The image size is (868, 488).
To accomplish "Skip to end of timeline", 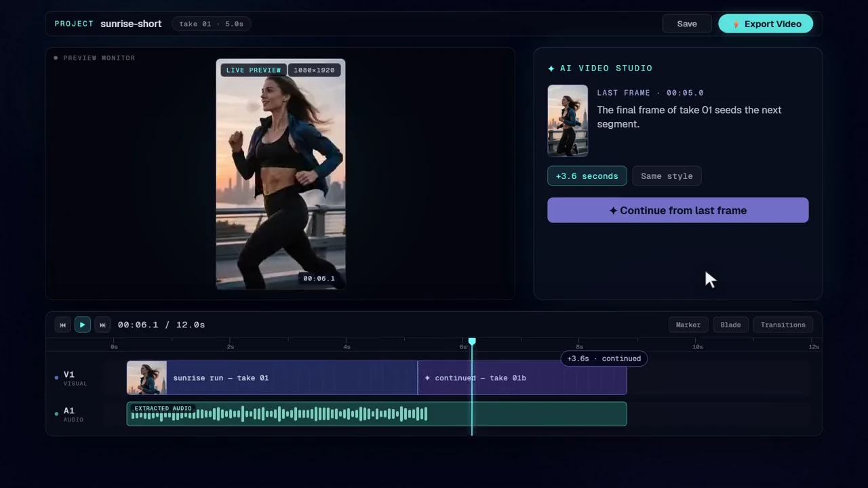I will 102,325.
